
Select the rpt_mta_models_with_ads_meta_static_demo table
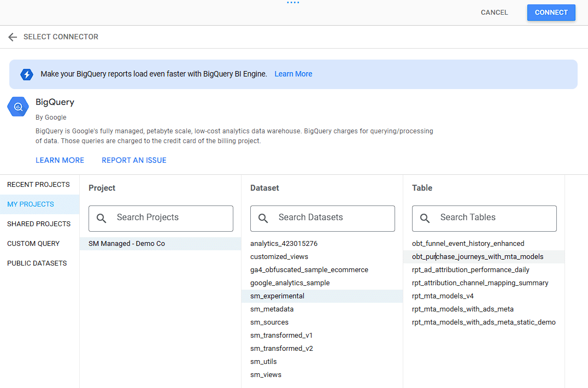484,322
